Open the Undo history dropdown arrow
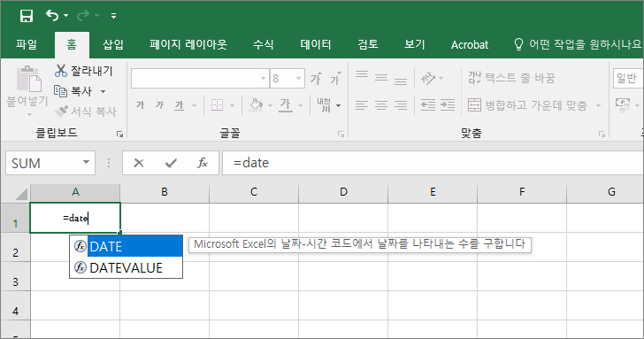 click(x=65, y=16)
